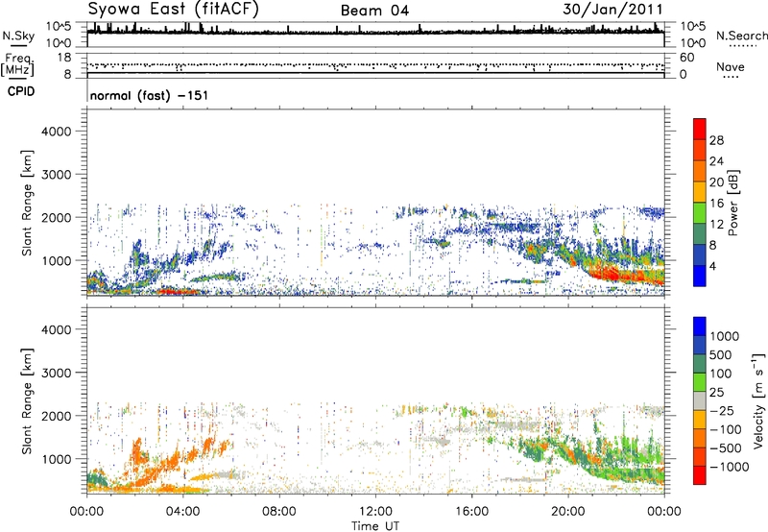768x532 pixels.
Task: Click the 'Nave' legend label
Action: (x=731, y=66)
